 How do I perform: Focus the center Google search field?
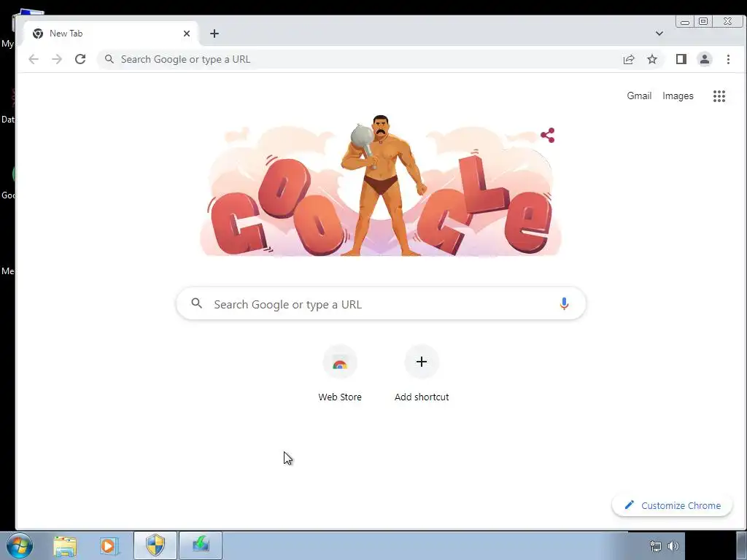(x=381, y=303)
